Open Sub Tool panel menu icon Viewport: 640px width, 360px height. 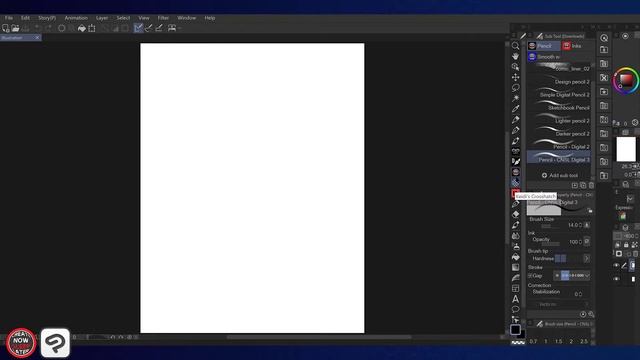coord(530,36)
